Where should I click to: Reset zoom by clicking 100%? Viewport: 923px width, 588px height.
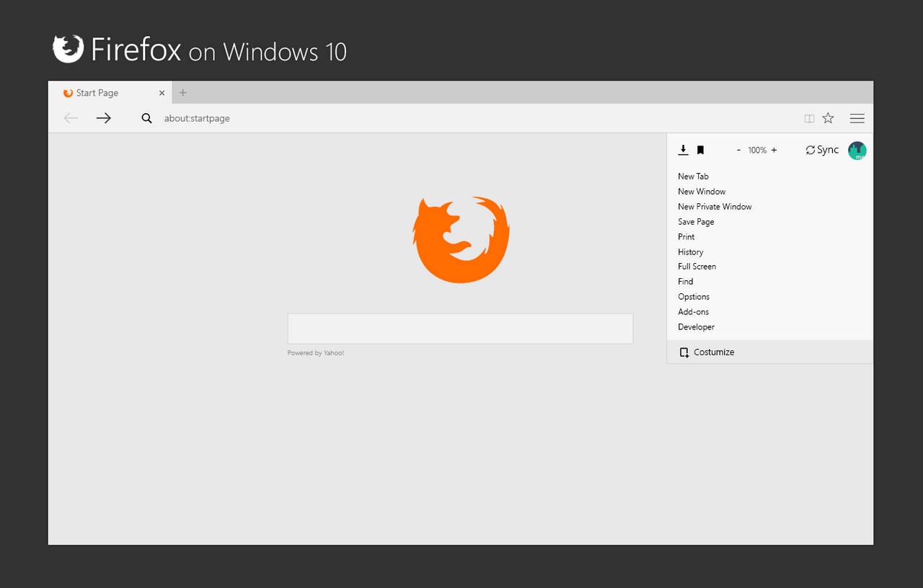pyautogui.click(x=757, y=150)
